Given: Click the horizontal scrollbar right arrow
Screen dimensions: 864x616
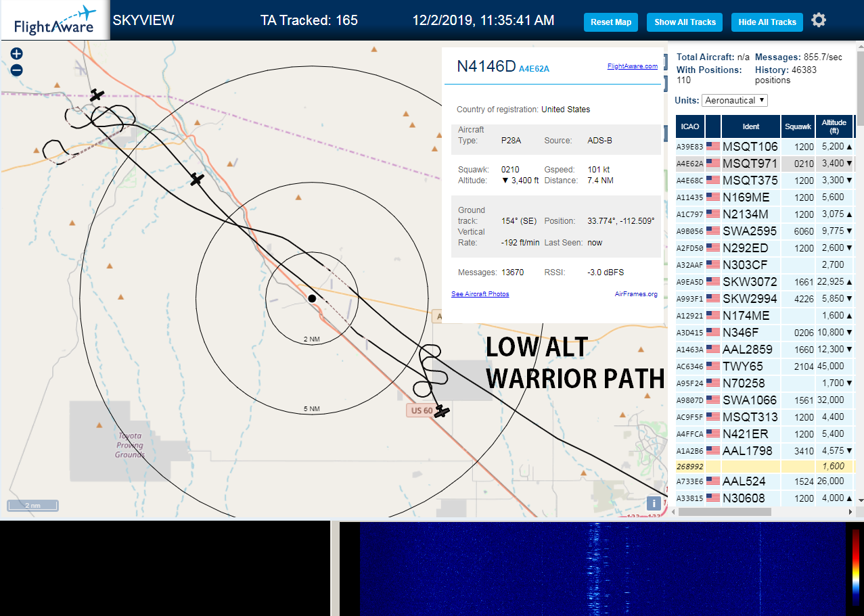Looking at the screenshot, I should pos(851,512).
